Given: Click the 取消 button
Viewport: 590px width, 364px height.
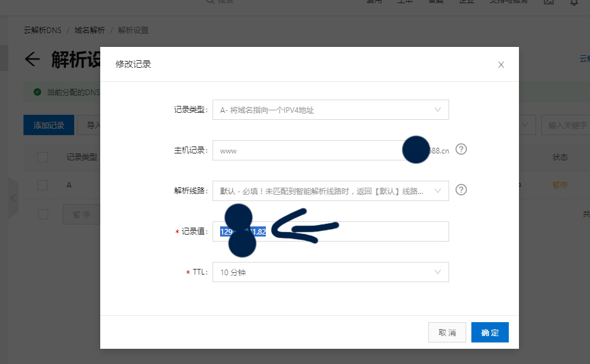Looking at the screenshot, I should click(447, 332).
